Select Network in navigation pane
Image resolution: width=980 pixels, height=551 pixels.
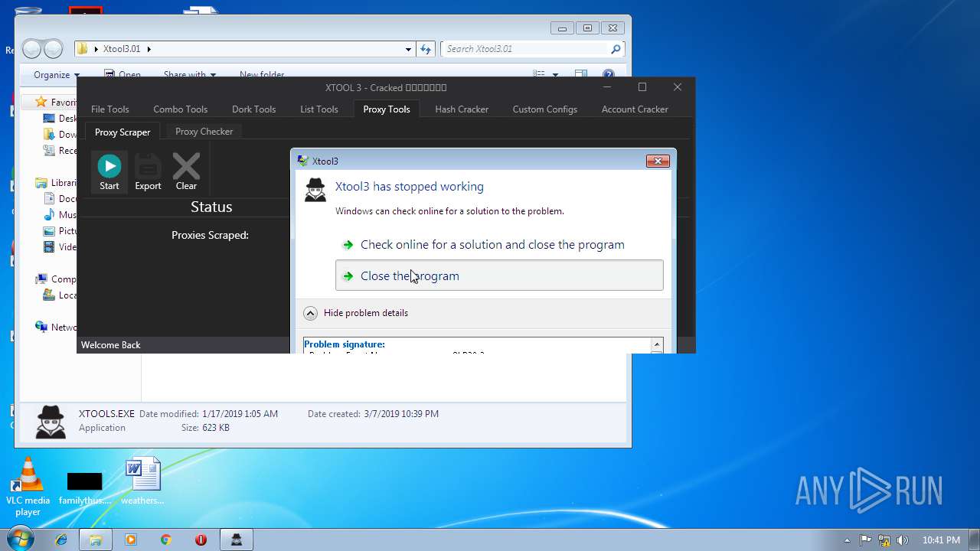[55, 328]
